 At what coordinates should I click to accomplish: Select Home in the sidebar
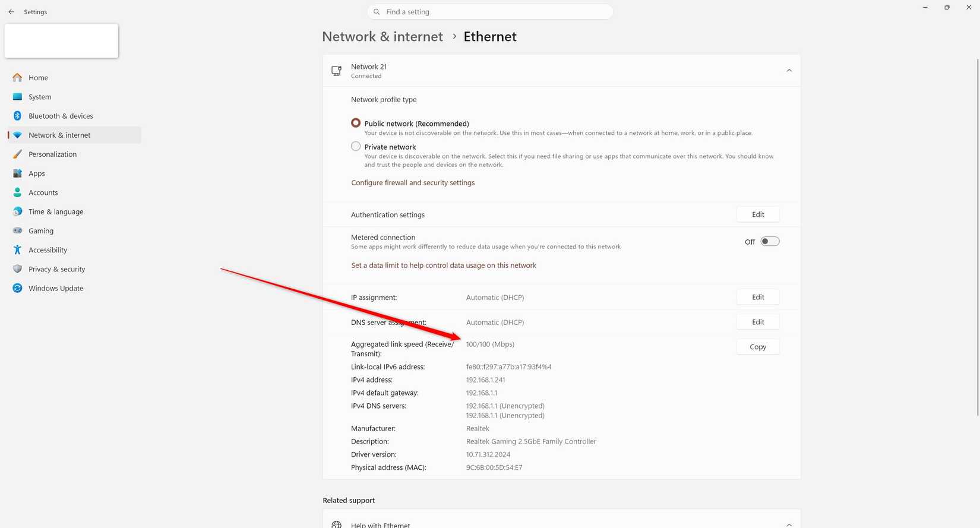pos(38,77)
